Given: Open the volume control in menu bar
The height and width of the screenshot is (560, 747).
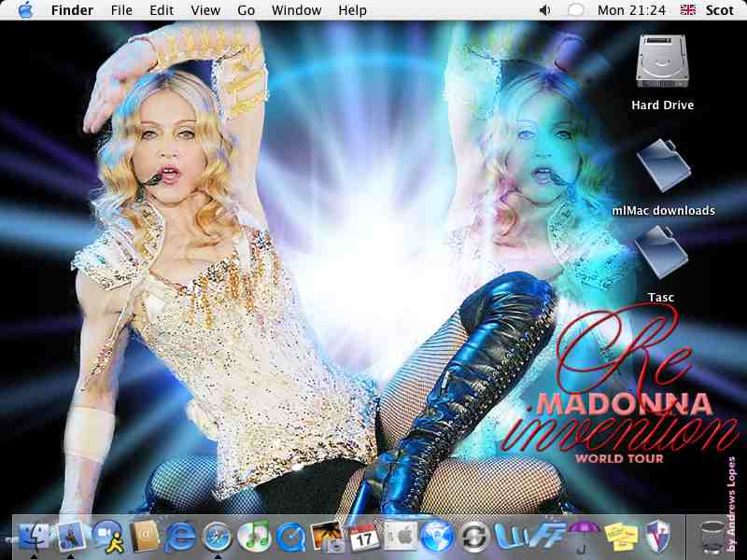Looking at the screenshot, I should (544, 10).
